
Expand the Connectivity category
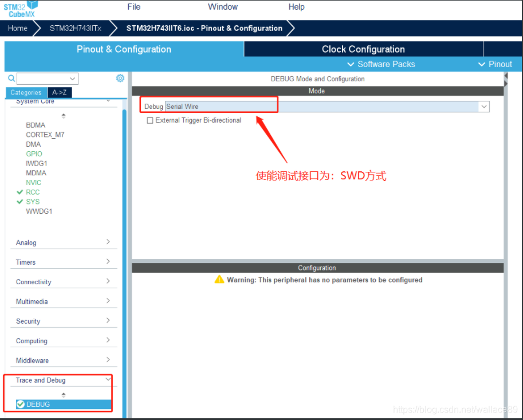pos(108,281)
